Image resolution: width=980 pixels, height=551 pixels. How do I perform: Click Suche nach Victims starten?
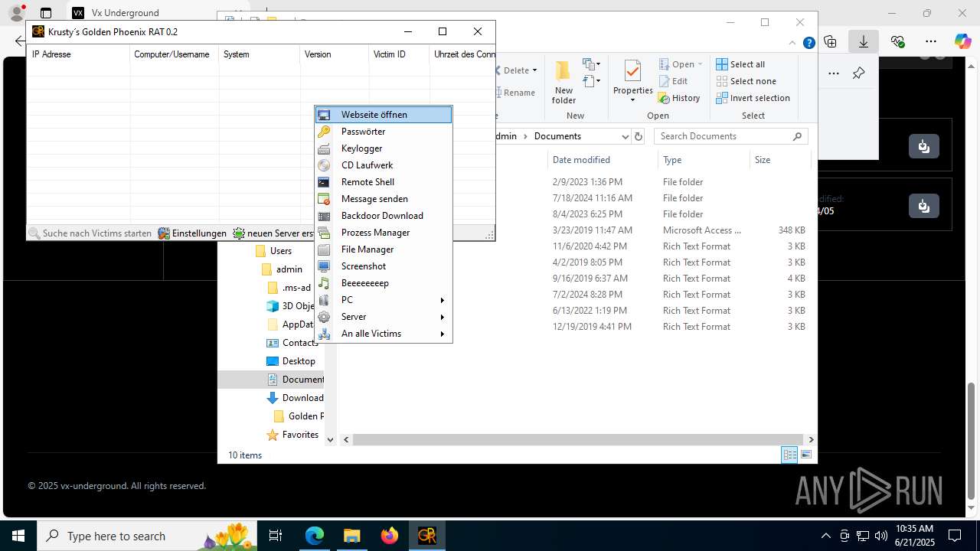(x=90, y=233)
